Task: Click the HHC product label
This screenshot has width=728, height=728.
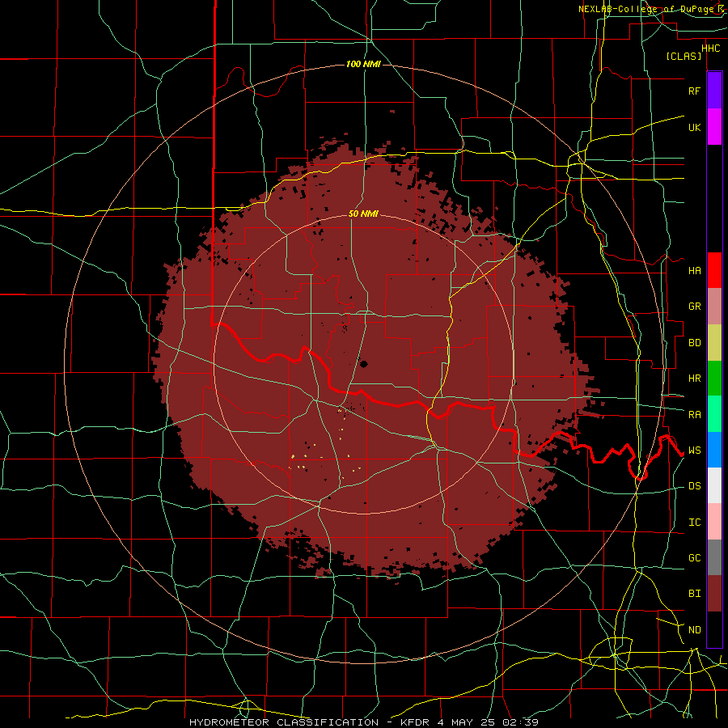Action: [x=710, y=49]
